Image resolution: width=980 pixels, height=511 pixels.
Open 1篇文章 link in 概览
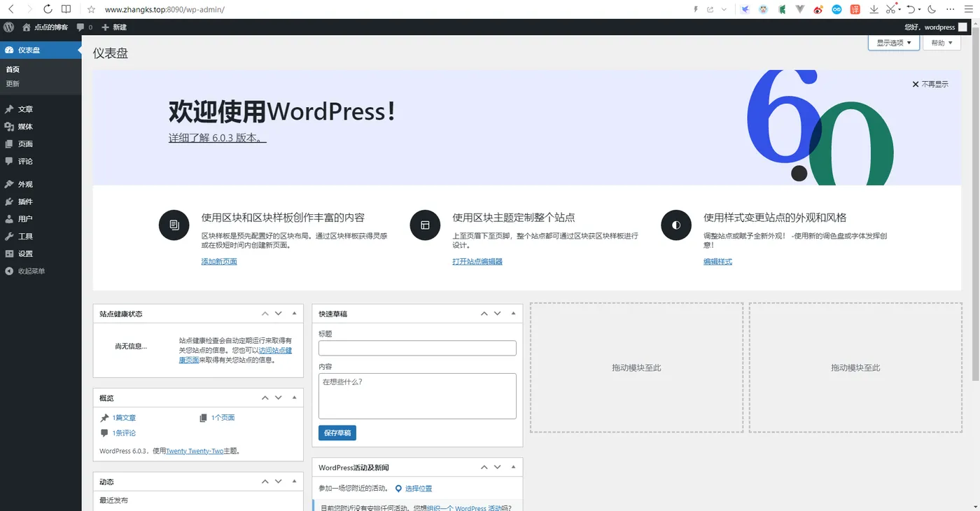124,418
